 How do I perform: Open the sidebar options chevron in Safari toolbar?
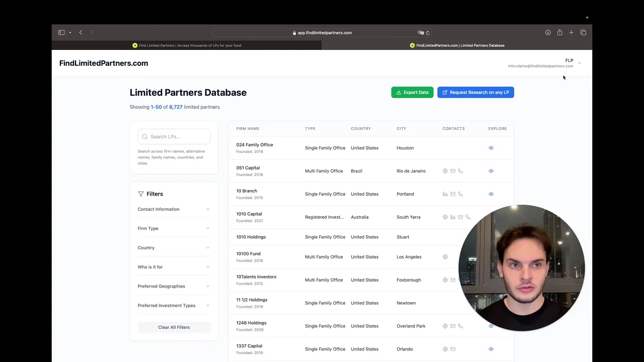tap(70, 33)
